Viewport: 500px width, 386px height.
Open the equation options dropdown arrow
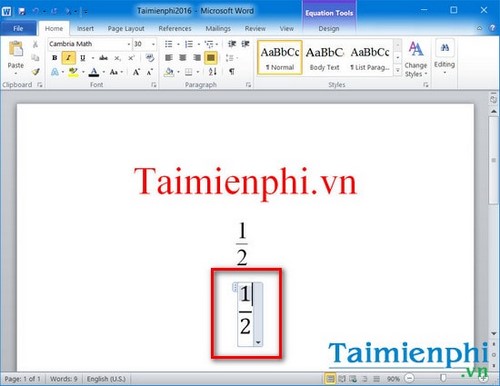coord(258,342)
